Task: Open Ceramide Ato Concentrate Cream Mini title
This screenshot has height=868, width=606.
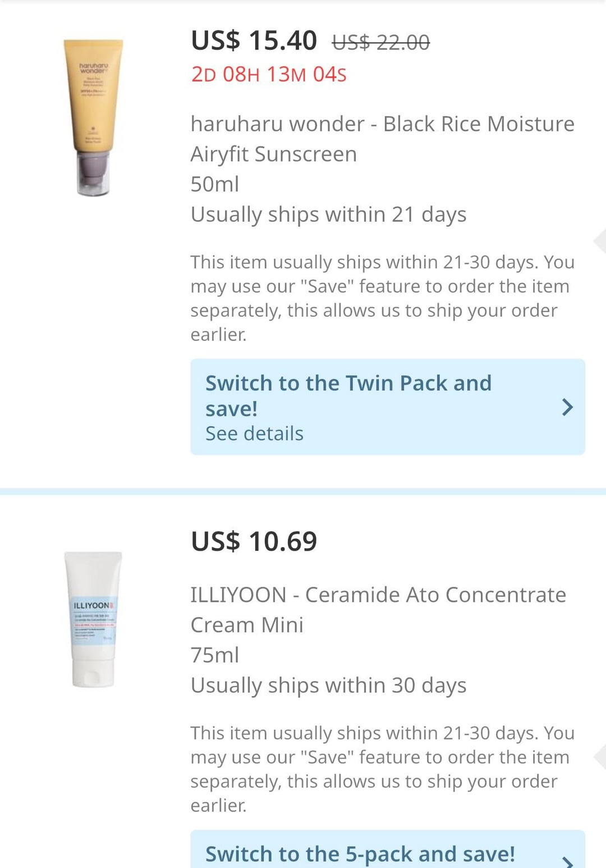Action: (x=378, y=610)
